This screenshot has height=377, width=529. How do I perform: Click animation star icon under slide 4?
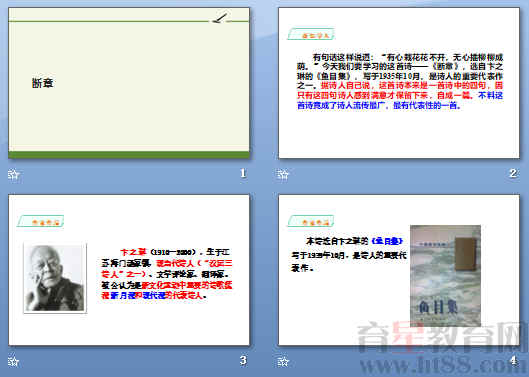coord(283,361)
